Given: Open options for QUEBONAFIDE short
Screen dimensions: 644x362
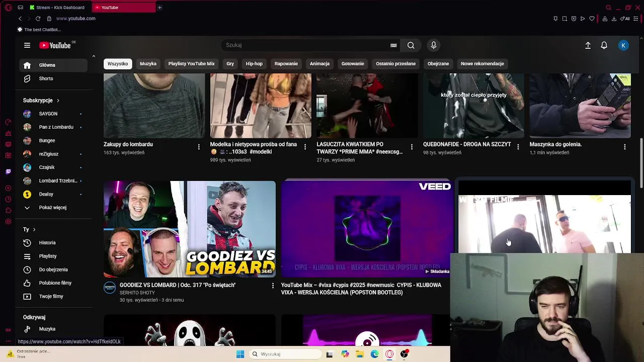Looking at the screenshot, I should pyautogui.click(x=518, y=147).
